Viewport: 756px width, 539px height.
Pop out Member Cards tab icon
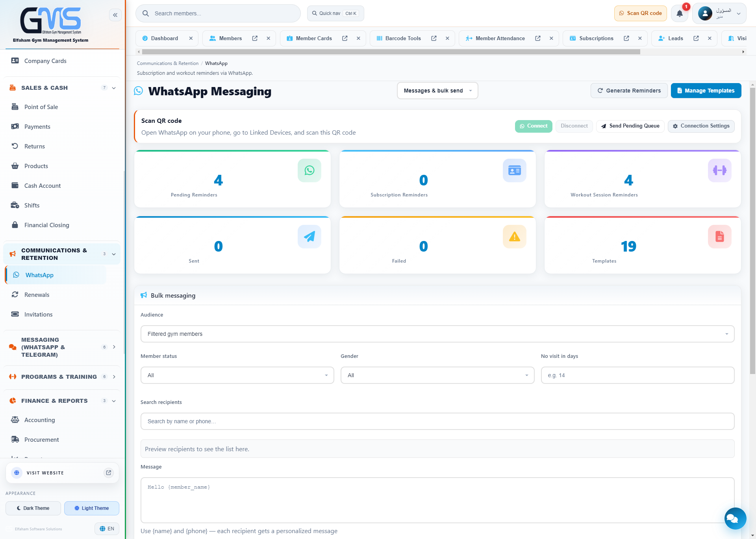pyautogui.click(x=345, y=38)
